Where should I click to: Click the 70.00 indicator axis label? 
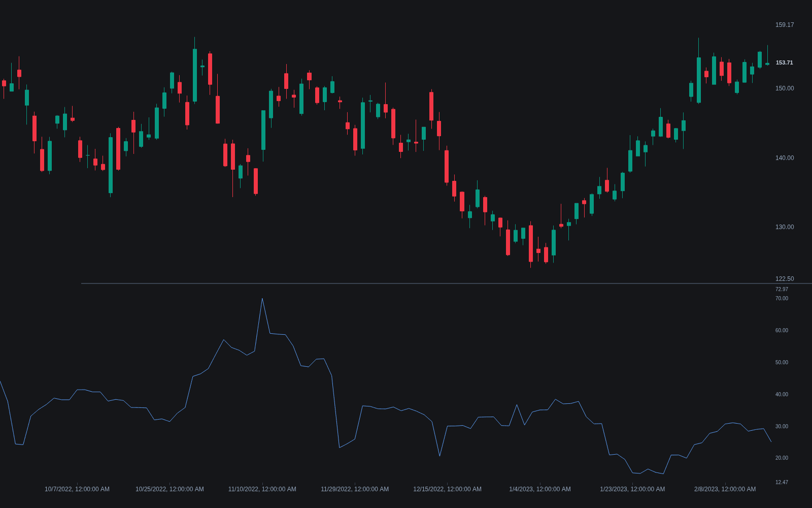(782, 299)
